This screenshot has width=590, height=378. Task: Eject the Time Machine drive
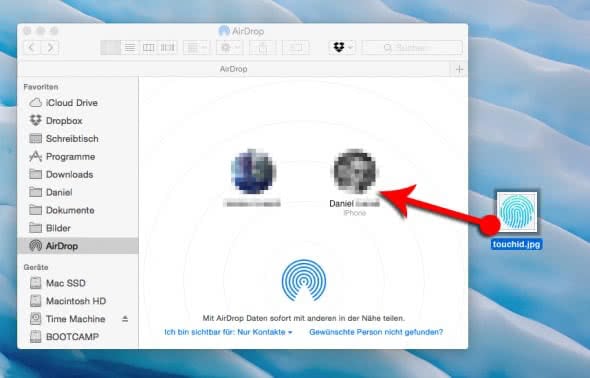[x=125, y=319]
